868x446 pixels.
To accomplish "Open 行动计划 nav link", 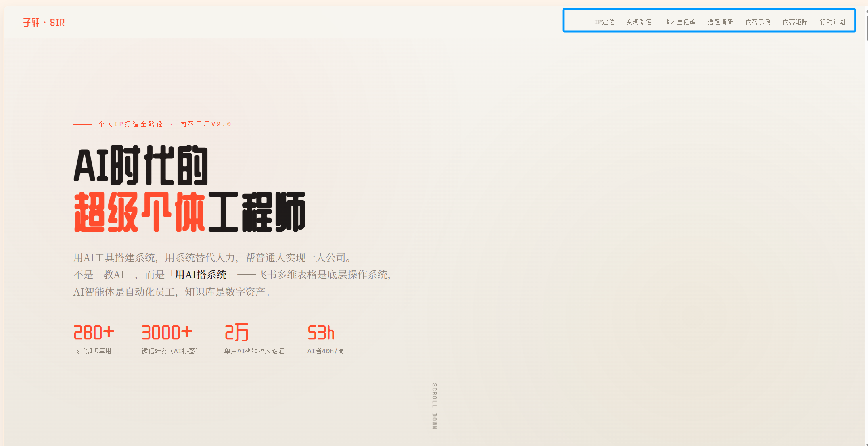I will (x=832, y=22).
